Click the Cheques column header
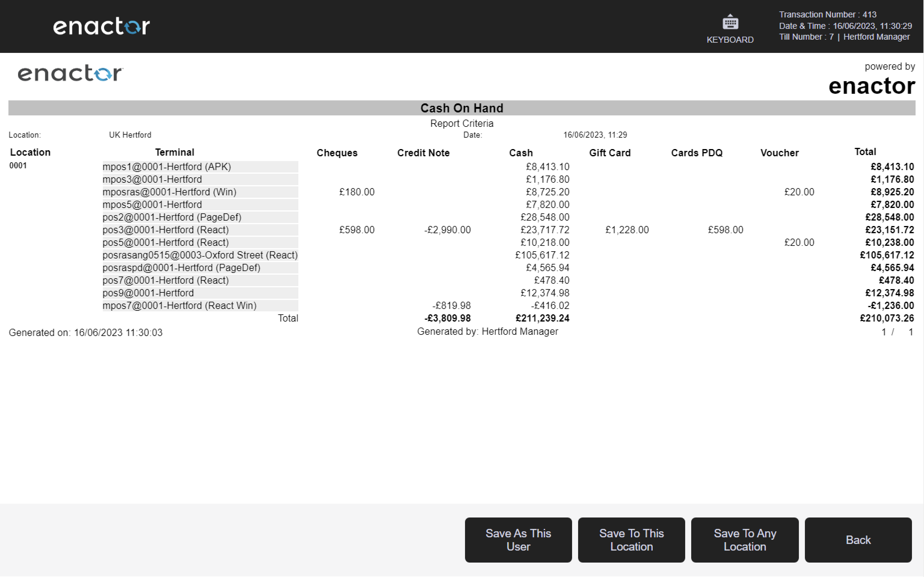Image resolution: width=924 pixels, height=577 pixels. click(x=337, y=152)
